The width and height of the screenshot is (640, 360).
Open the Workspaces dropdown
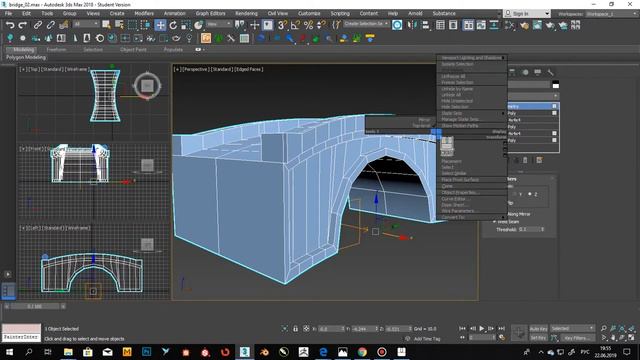(612, 14)
